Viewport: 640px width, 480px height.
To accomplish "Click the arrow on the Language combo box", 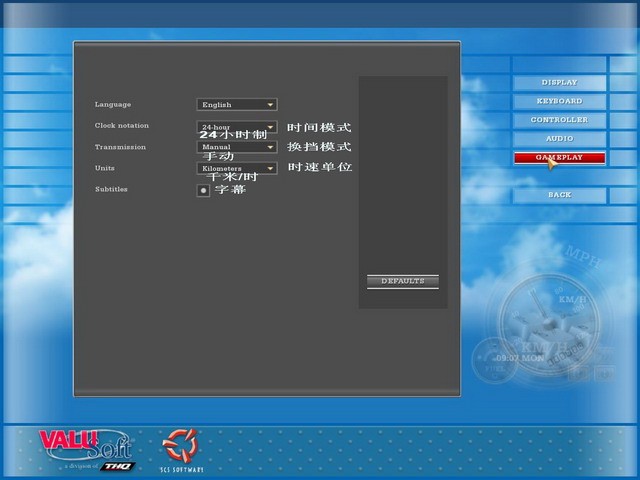I will (x=270, y=104).
